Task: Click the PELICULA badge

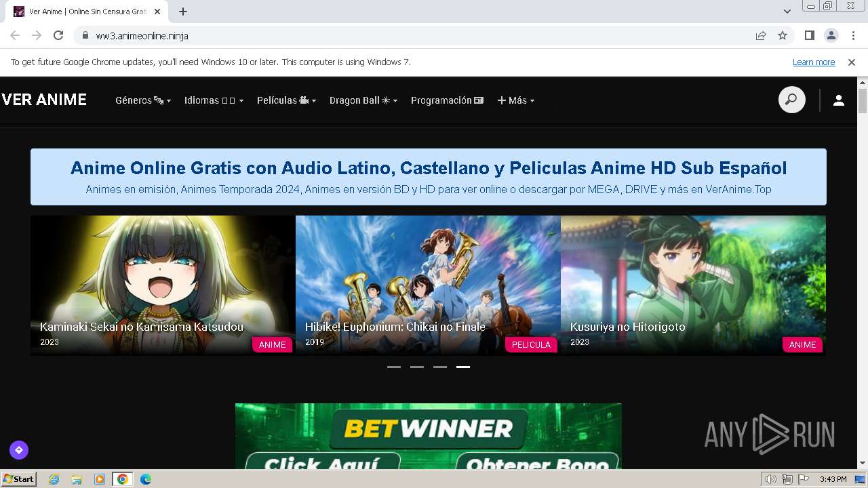Action: (x=531, y=344)
